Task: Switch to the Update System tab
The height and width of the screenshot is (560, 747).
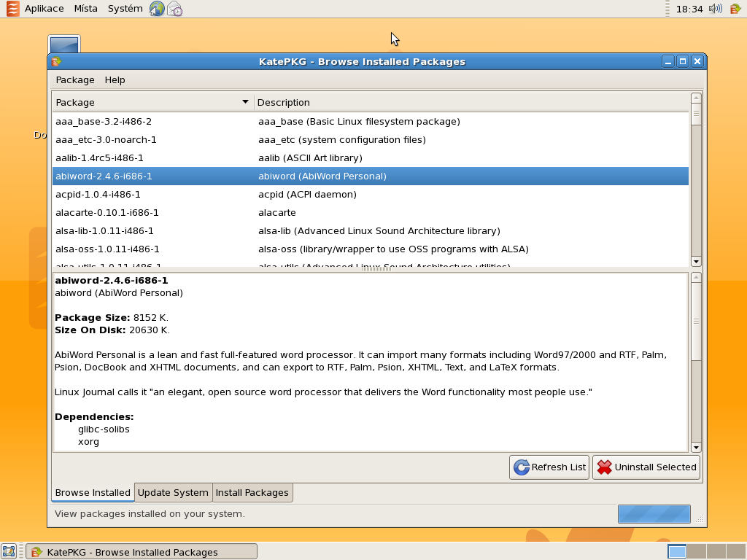Action: tap(173, 492)
